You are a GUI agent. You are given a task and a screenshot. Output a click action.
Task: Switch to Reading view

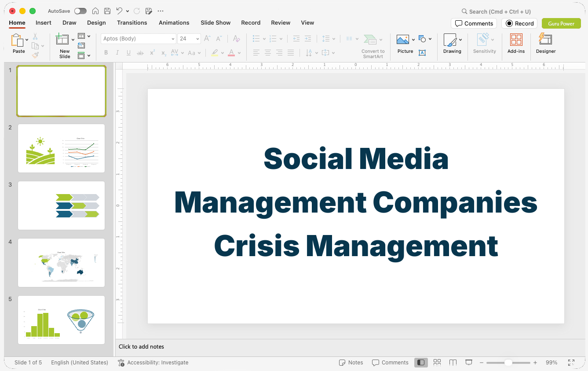pyautogui.click(x=453, y=362)
